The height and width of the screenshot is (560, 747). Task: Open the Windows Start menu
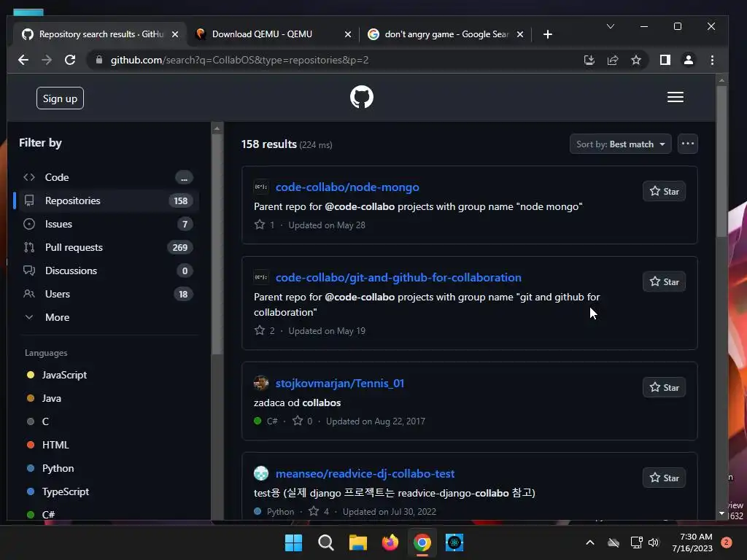293,542
